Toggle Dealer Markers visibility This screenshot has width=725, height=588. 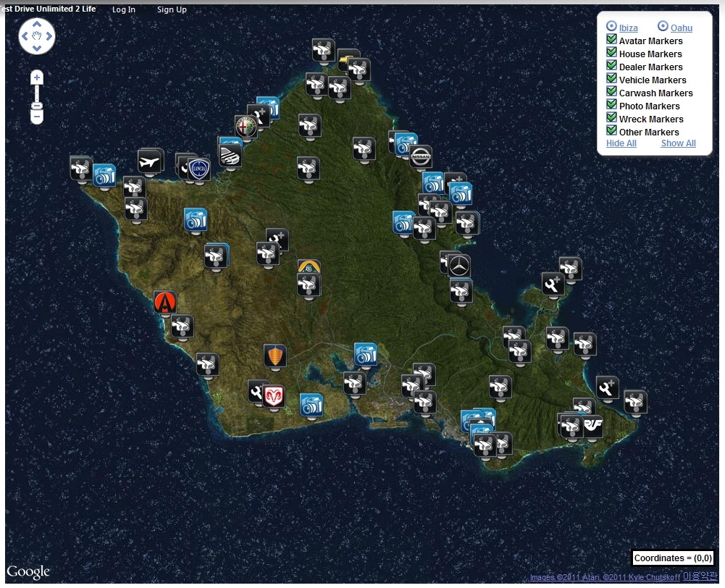pos(611,65)
